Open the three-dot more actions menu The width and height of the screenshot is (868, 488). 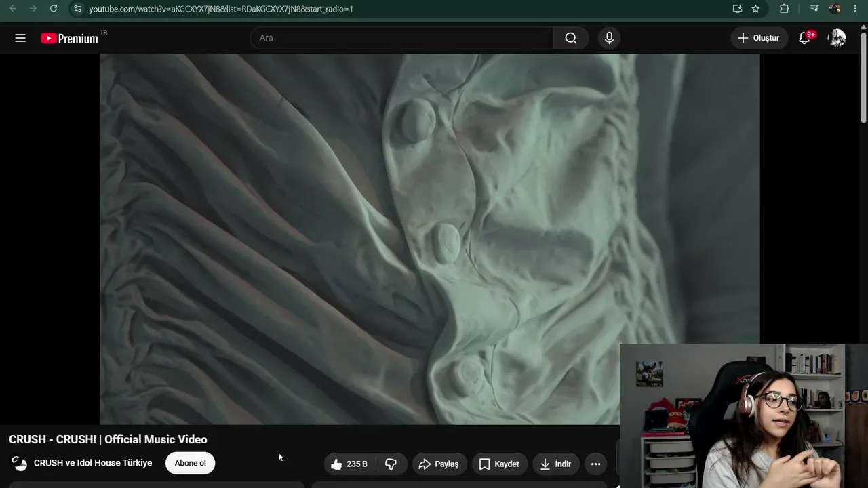point(595,464)
